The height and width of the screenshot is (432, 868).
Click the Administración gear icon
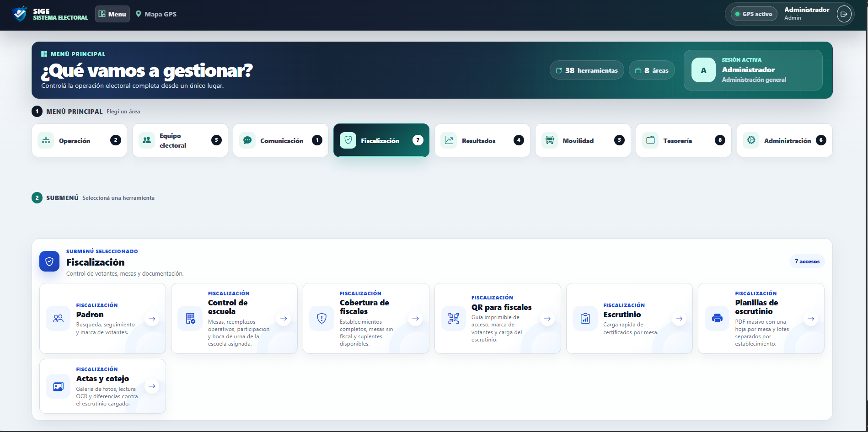point(751,140)
